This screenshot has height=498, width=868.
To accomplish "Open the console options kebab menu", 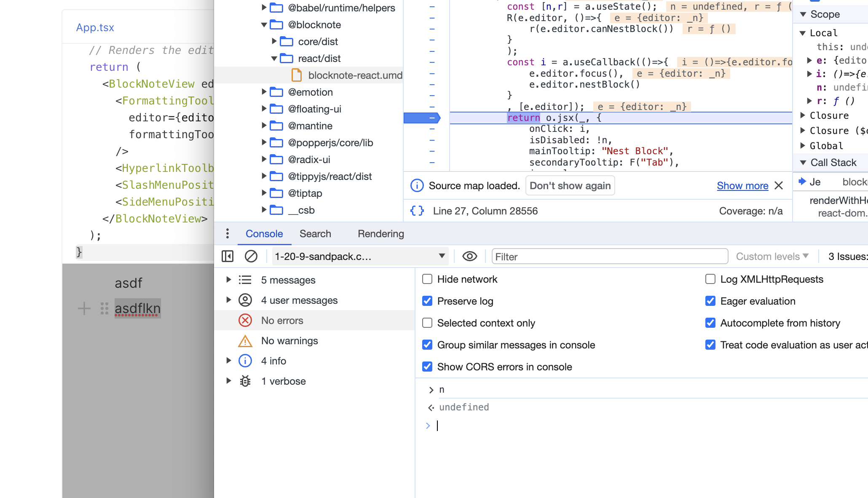I will tap(227, 233).
